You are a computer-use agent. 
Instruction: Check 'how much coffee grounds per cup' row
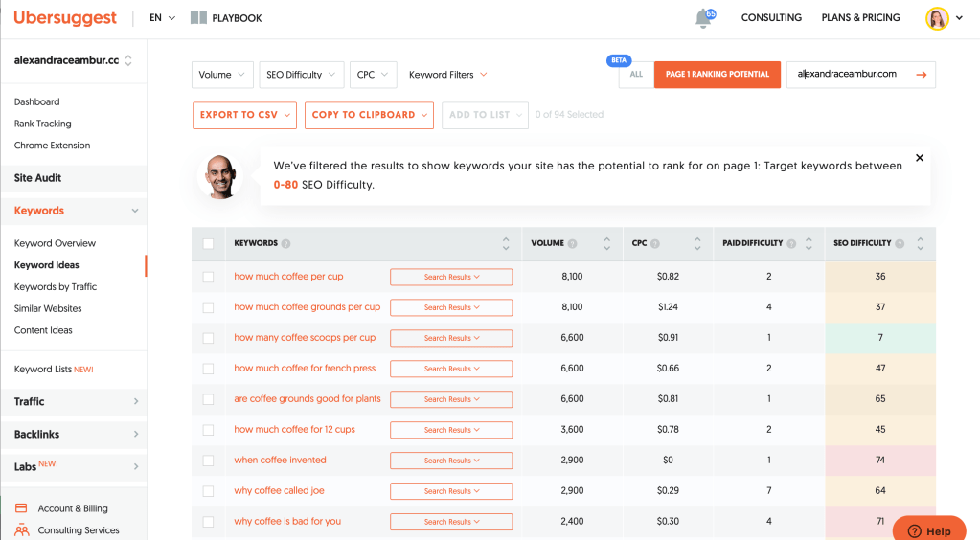pos(208,307)
